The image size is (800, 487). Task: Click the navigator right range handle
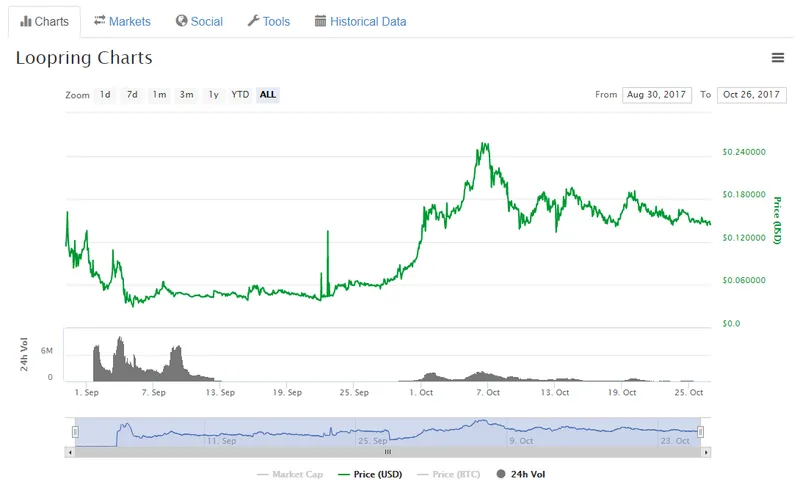701,432
